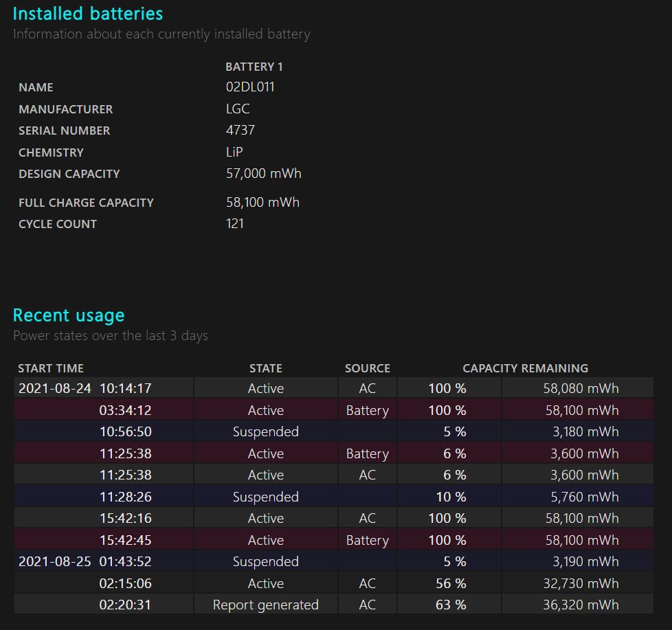Screen dimensions: 672x630
Task: Click the BATTERY 1 column header
Action: coord(254,67)
